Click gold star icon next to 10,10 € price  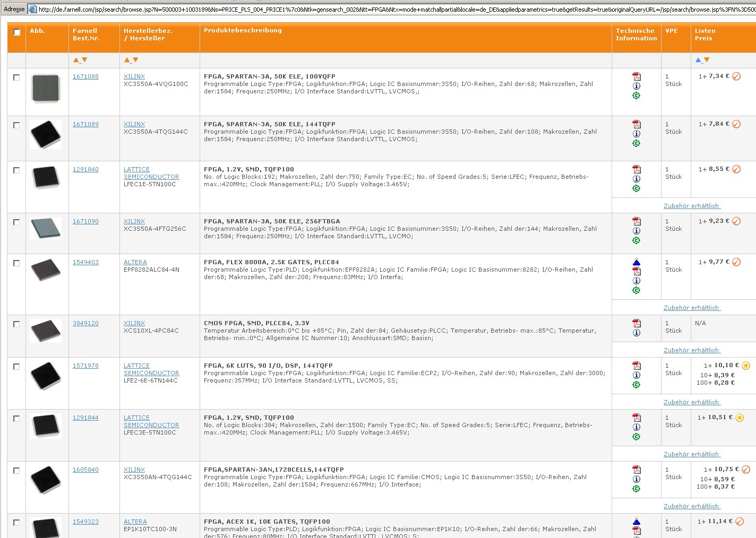746,365
